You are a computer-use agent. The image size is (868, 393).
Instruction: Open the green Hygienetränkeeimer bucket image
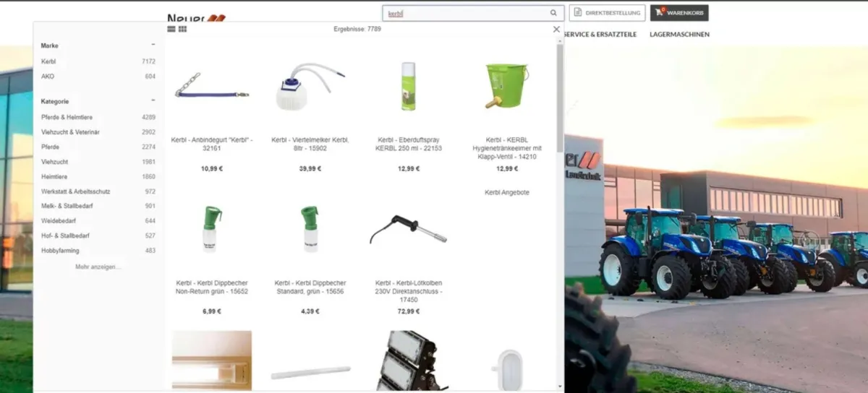click(506, 85)
